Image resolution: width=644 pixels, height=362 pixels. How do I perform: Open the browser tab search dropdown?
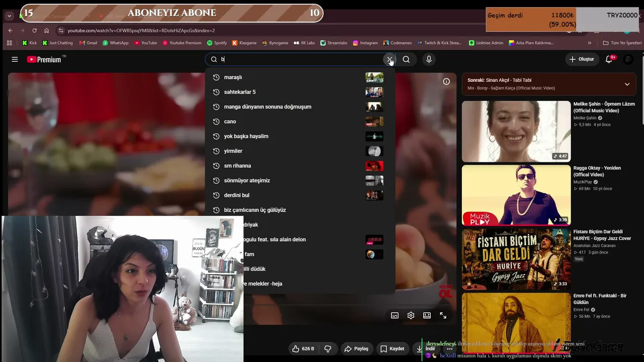(9, 16)
